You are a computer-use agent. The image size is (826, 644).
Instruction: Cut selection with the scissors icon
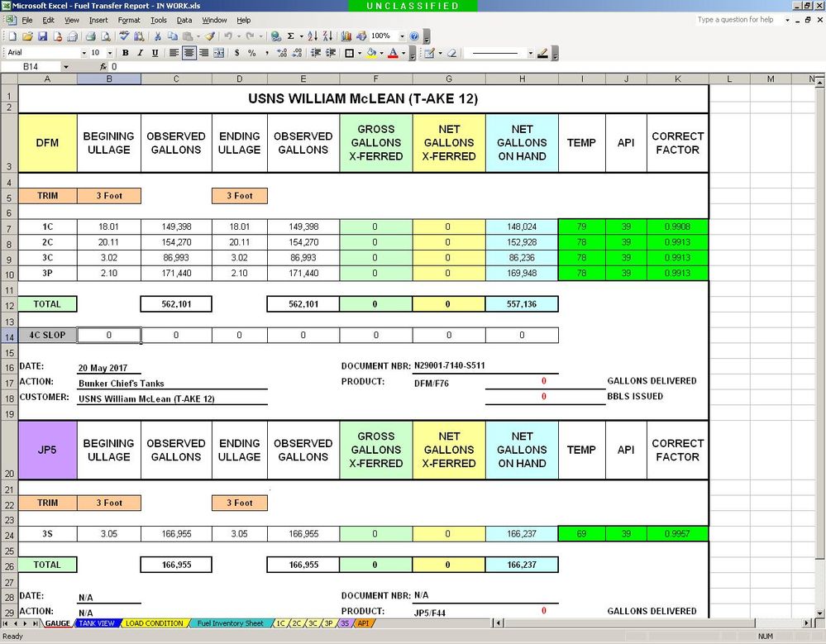(157, 36)
